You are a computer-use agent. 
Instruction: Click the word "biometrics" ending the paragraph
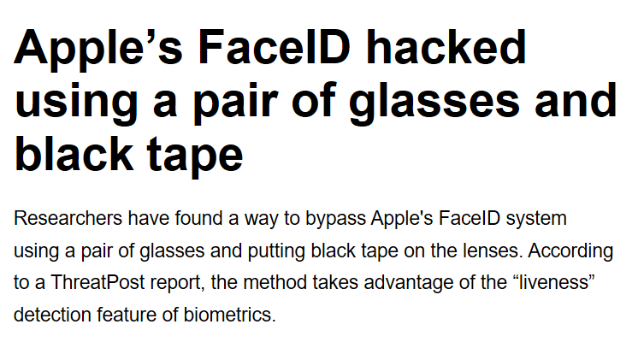tap(229, 315)
